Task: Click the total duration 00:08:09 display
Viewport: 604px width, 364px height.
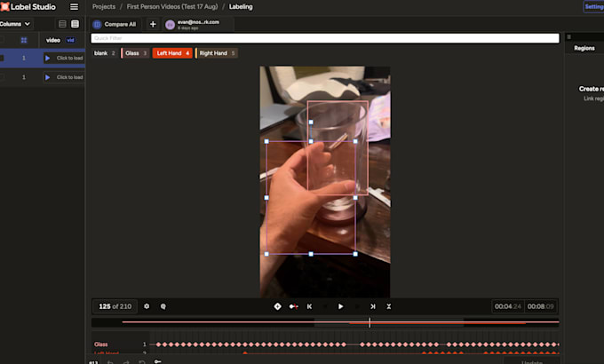Action: pos(540,306)
